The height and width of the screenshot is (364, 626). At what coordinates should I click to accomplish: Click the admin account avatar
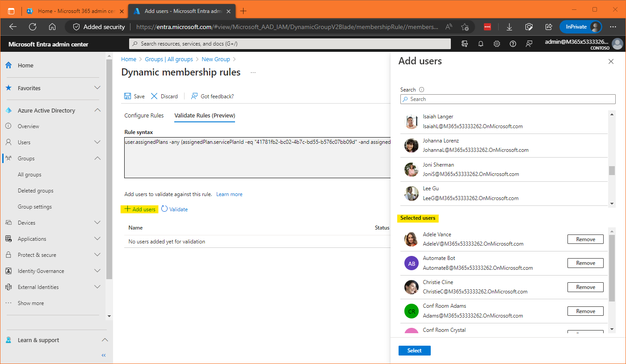[x=618, y=44]
